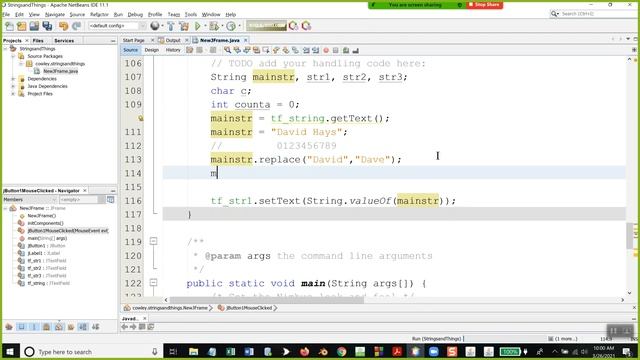Screen dimensions: 640x360
Task: Open the Profile Project arrow dropdown
Action: (239, 26)
